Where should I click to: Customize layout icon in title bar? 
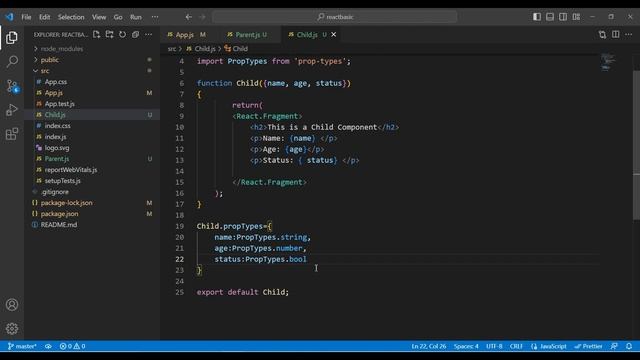pos(576,17)
